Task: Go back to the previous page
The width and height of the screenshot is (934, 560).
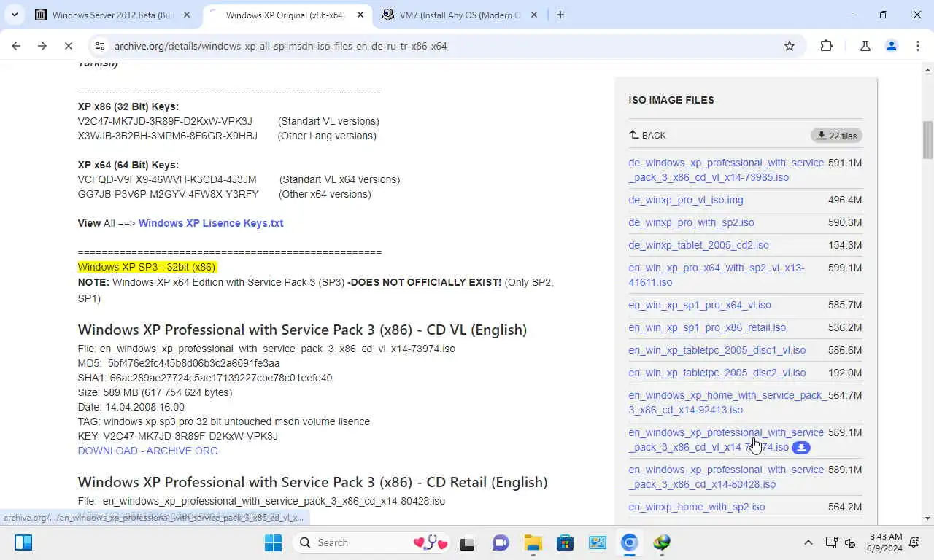Action: pos(16,46)
